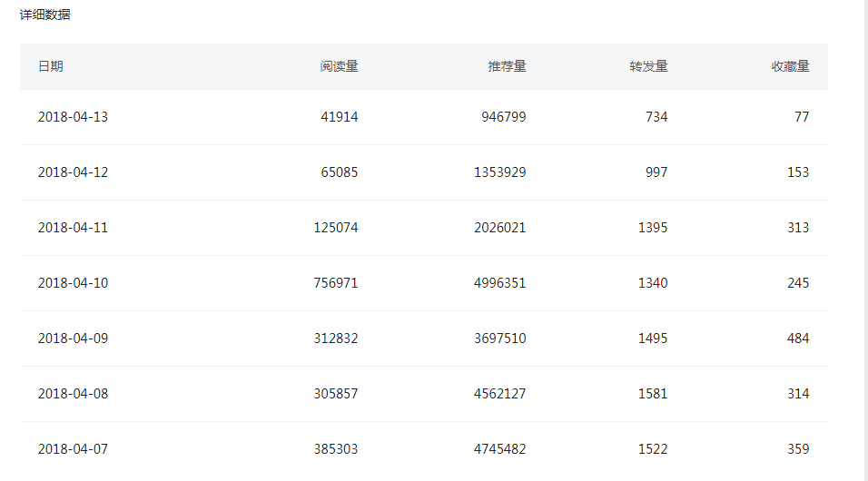Click the 阅读量 column header
The image size is (868, 481).
tap(339, 66)
